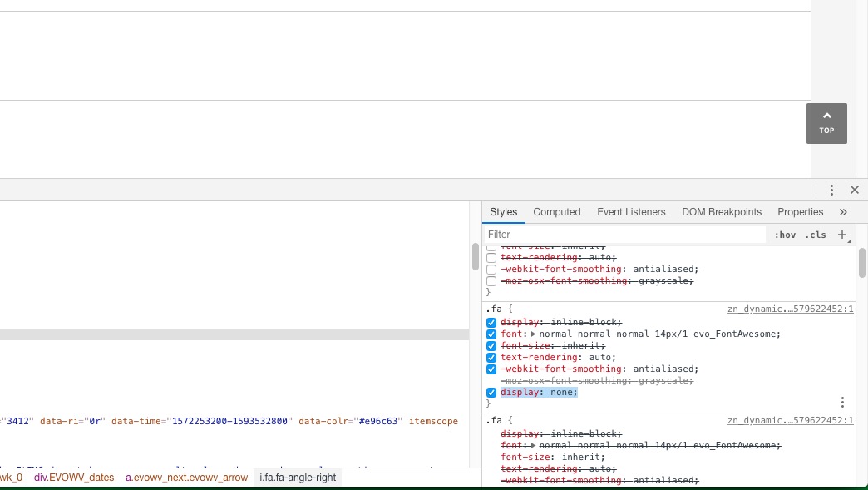The image size is (868, 490).
Task: Click the New Style Rule plus icon
Action: click(842, 235)
